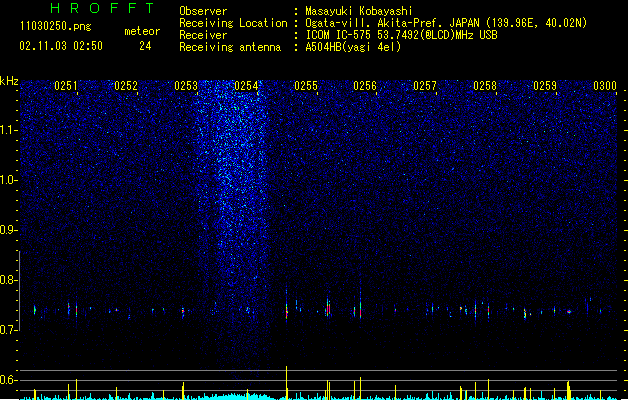Click the Observer label
The width and height of the screenshot is (629, 400).
(x=203, y=11)
